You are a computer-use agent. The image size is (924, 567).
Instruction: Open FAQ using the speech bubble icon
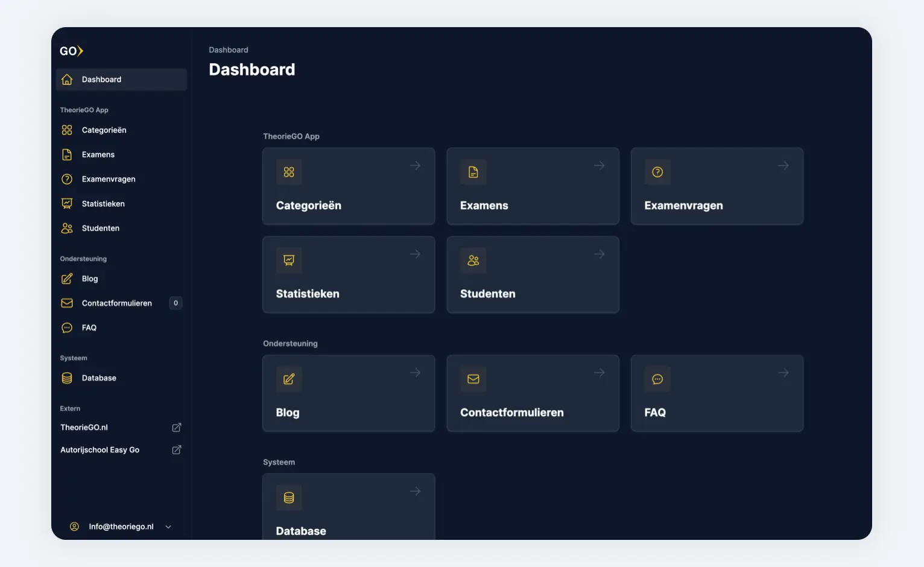click(657, 379)
